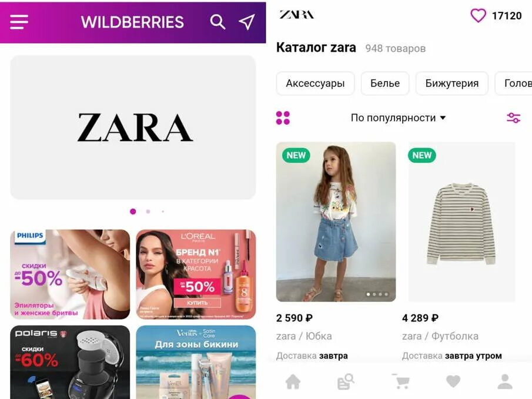Image resolution: width=532 pixels, height=399 pixels.
Task: Select the Бижутерия category chip
Action: (452, 83)
